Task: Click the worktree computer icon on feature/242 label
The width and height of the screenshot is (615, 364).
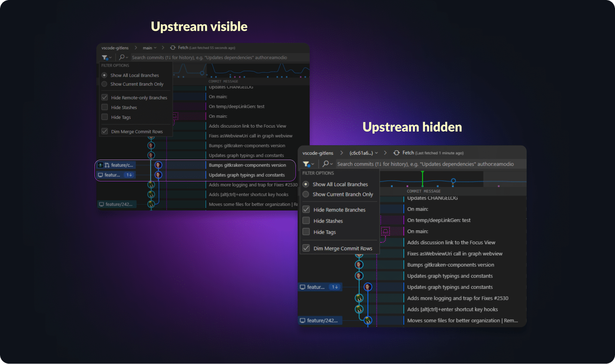Action: [x=101, y=204]
